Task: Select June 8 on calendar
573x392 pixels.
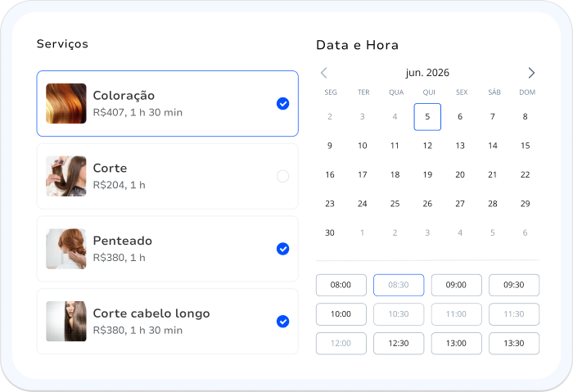Action: coord(526,117)
